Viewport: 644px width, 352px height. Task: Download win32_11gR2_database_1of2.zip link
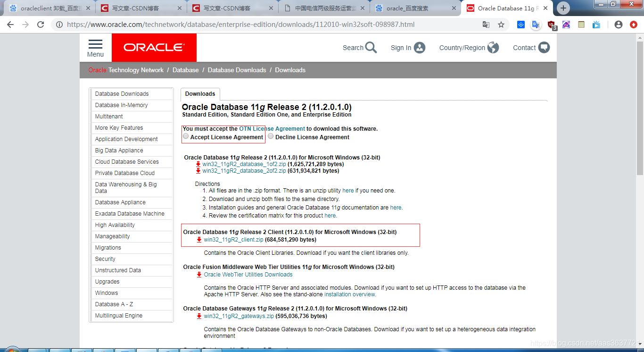244,164
